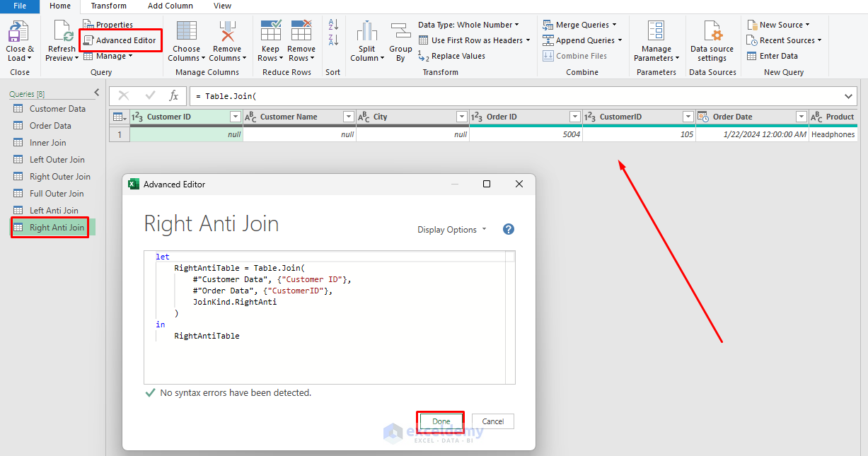The height and width of the screenshot is (456, 868).
Task: Change the Customer Name data type icon
Action: point(250,117)
